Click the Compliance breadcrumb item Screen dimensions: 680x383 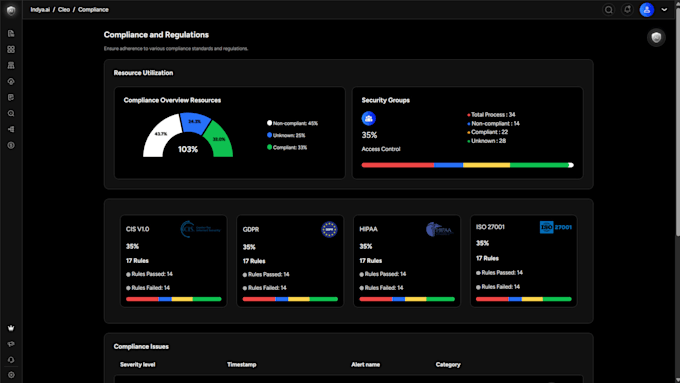click(93, 10)
